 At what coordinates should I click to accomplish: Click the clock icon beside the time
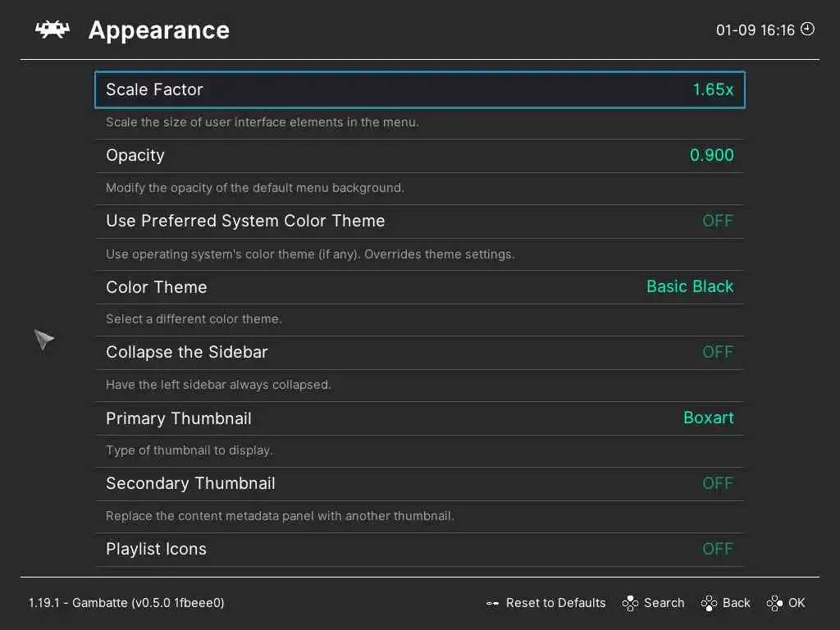pos(808,30)
